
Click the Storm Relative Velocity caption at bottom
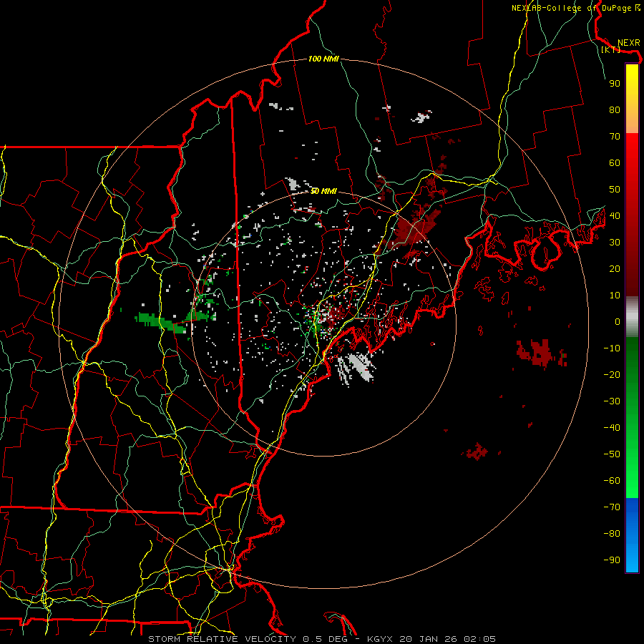(x=321, y=639)
